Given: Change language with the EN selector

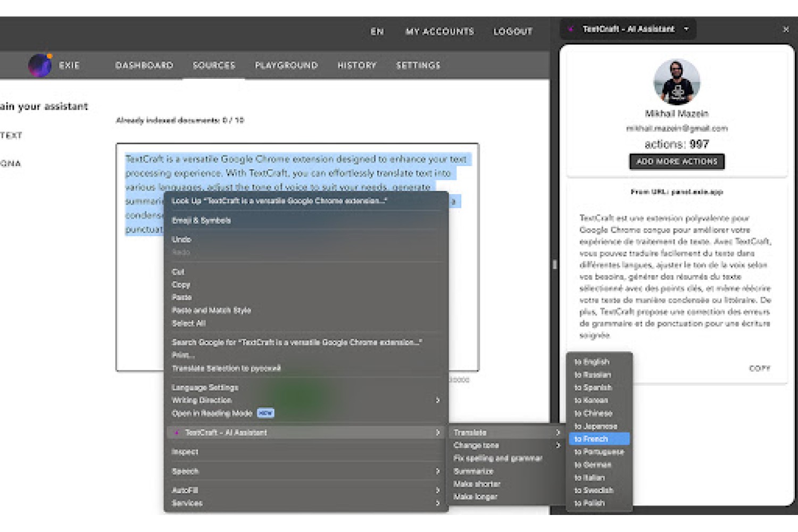Looking at the screenshot, I should [x=377, y=31].
